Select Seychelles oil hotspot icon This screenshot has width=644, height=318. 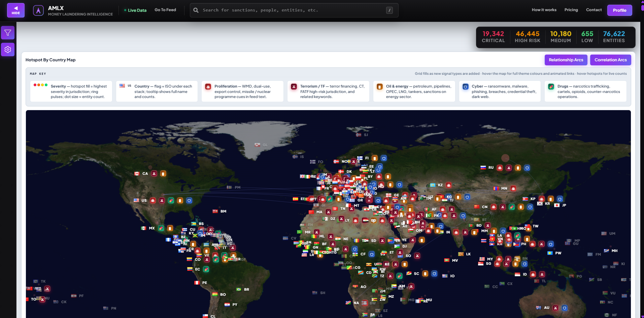[x=426, y=274]
